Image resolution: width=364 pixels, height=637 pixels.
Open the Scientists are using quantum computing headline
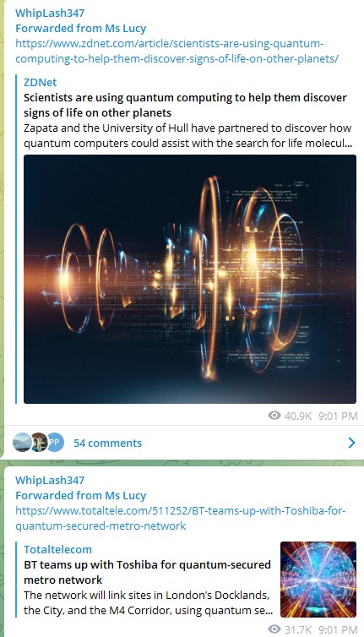pos(185,105)
